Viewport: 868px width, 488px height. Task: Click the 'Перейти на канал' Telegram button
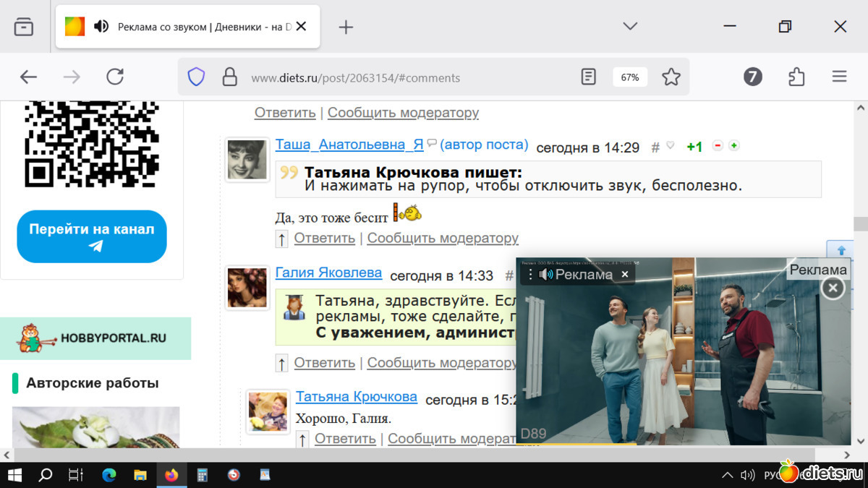(x=92, y=236)
